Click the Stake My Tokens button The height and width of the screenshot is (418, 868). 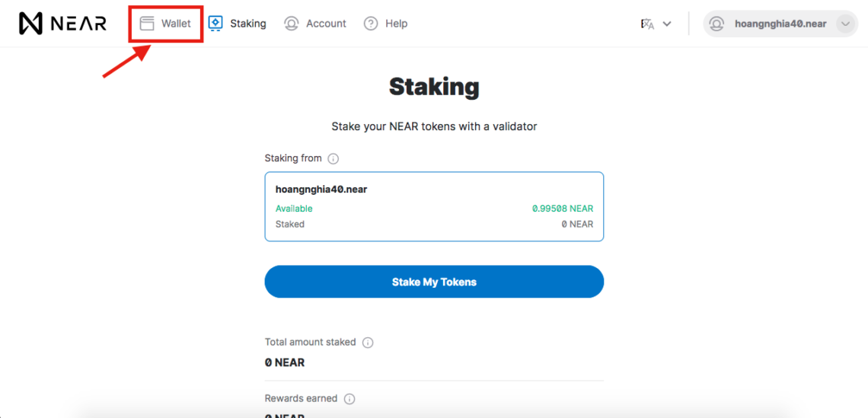point(434,282)
